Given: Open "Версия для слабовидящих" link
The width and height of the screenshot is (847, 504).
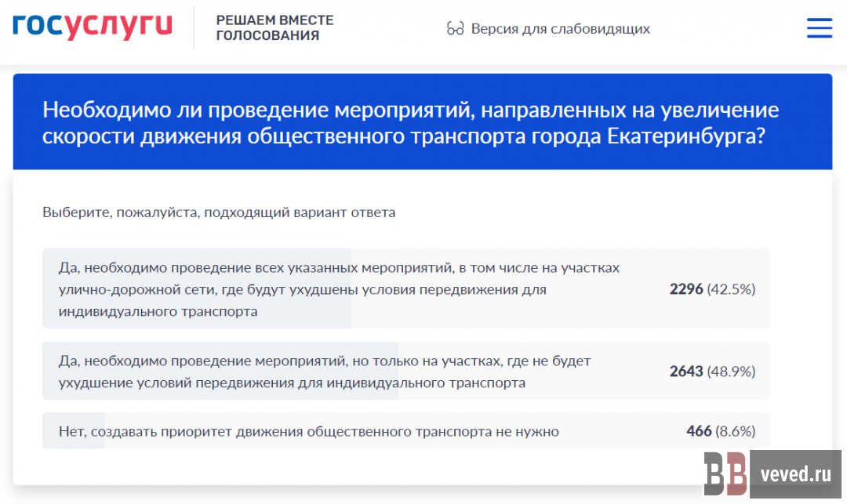Looking at the screenshot, I should 560,29.
